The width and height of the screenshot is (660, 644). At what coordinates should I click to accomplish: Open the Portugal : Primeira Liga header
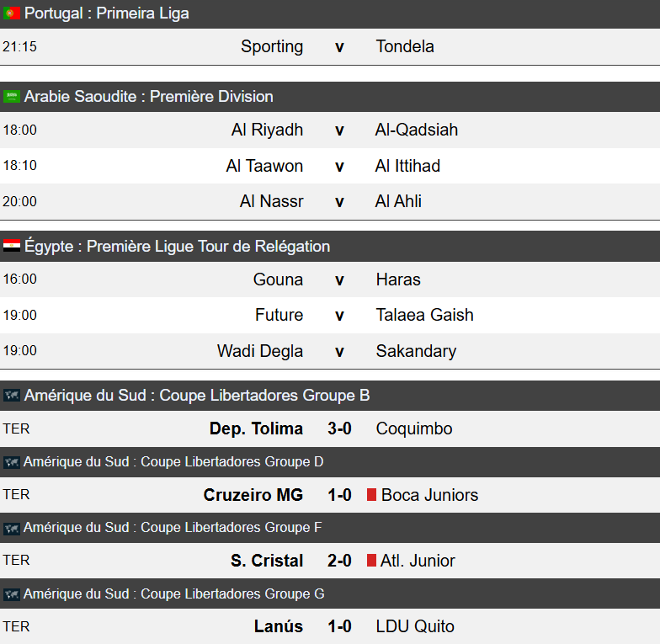(x=107, y=13)
